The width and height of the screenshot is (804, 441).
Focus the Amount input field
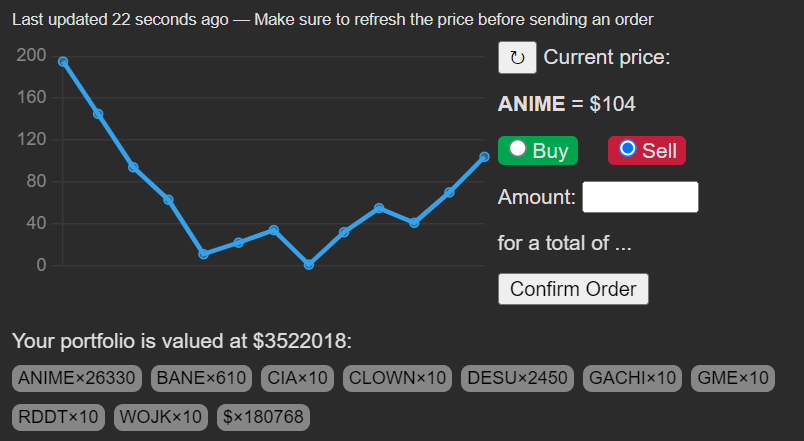pyautogui.click(x=640, y=197)
